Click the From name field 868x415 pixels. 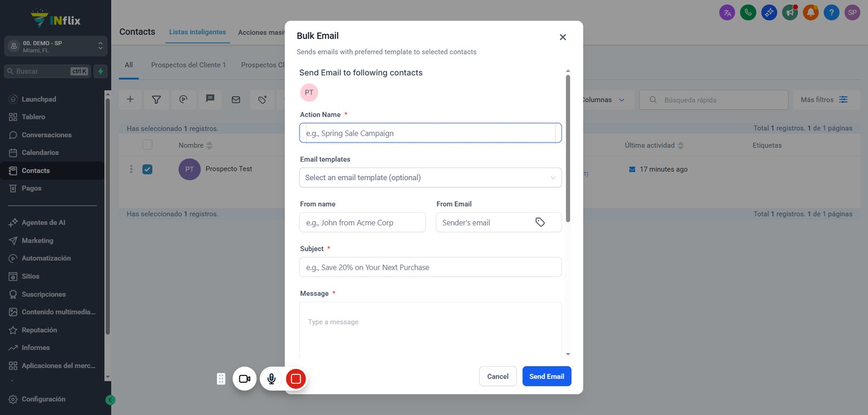(362, 222)
